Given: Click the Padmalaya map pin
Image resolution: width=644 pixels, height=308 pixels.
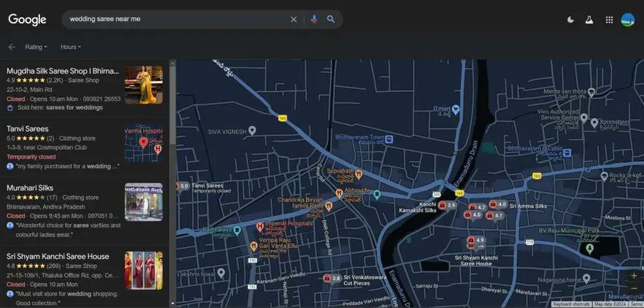Looking at the screenshot, I should [237, 231].
